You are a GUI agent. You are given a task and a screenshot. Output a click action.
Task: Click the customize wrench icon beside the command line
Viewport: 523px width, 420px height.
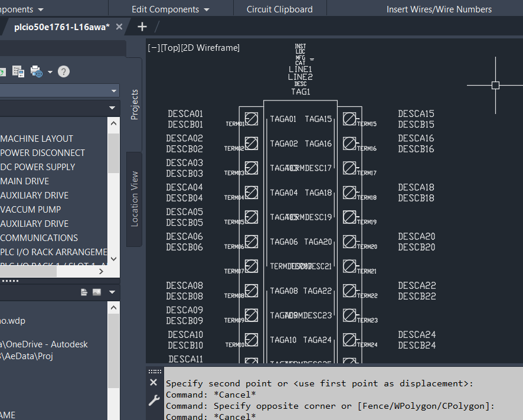(x=154, y=400)
